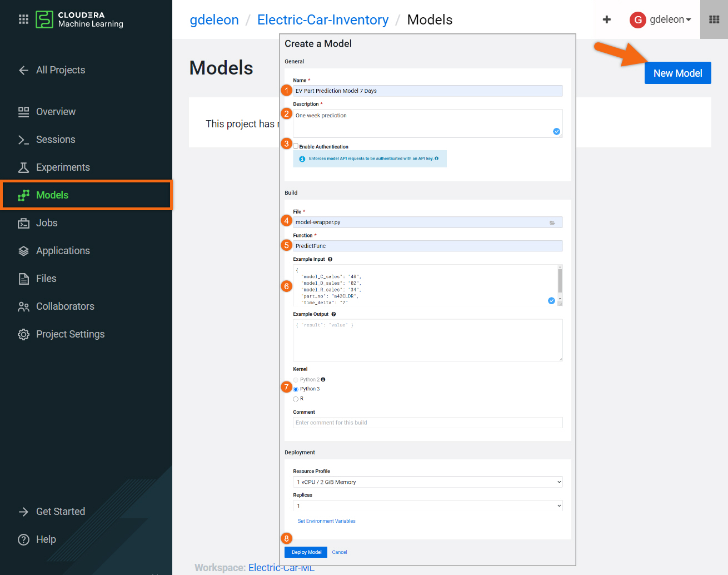
Task: Click the Applications layers icon
Action: pyautogui.click(x=23, y=251)
